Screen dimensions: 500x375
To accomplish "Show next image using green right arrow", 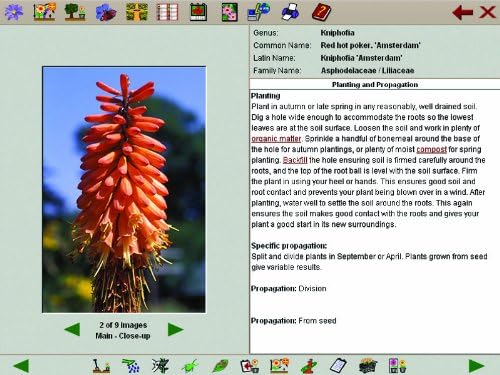I will point(176,330).
